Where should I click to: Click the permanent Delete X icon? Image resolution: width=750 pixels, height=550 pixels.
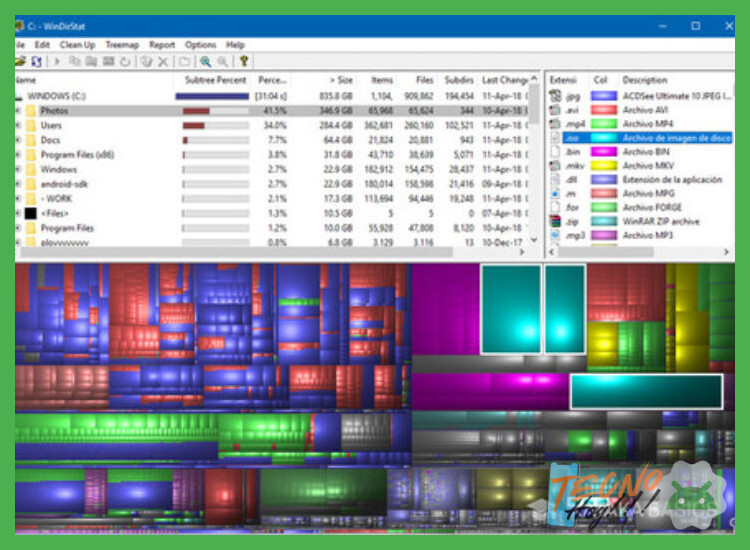point(163,61)
